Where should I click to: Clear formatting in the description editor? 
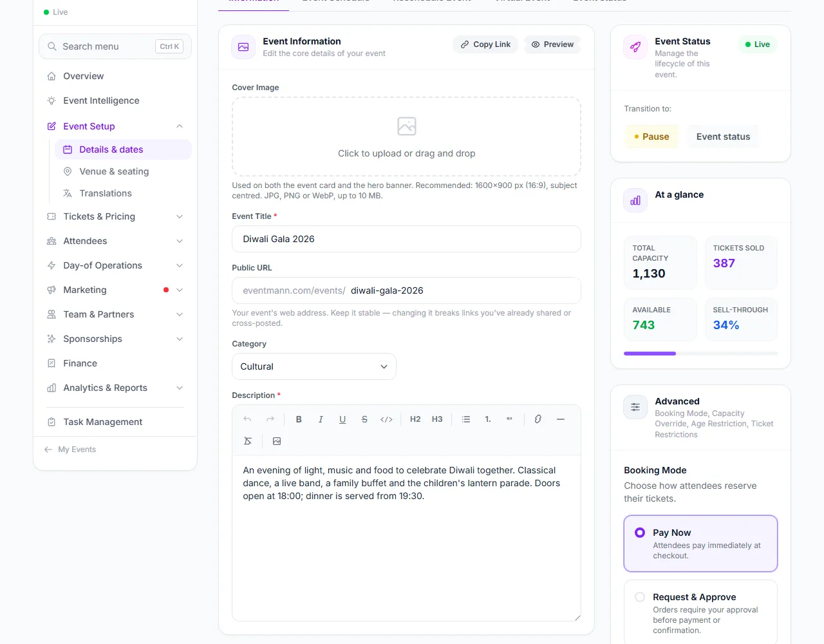pyautogui.click(x=248, y=441)
